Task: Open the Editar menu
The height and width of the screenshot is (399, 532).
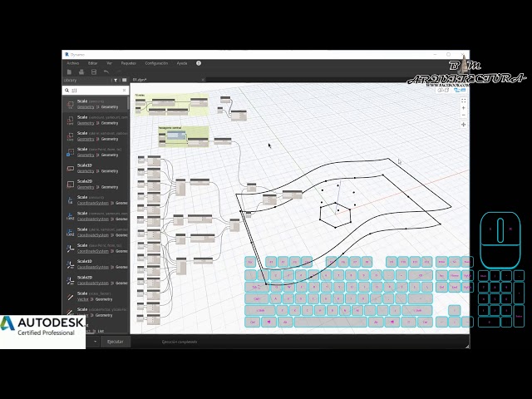Action: (x=92, y=63)
